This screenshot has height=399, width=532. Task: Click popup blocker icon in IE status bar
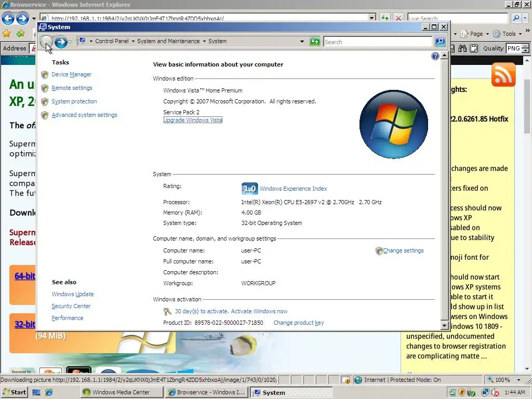pyautogui.click(x=345, y=380)
